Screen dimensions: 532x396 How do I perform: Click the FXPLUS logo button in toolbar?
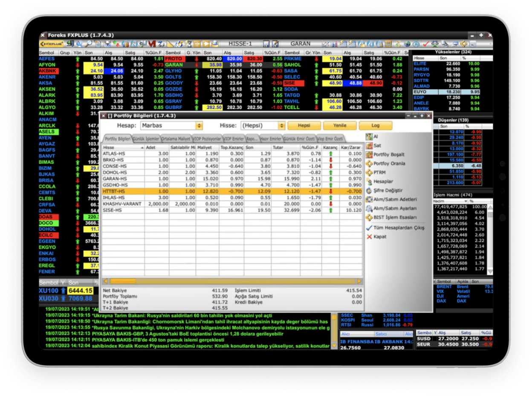click(52, 44)
